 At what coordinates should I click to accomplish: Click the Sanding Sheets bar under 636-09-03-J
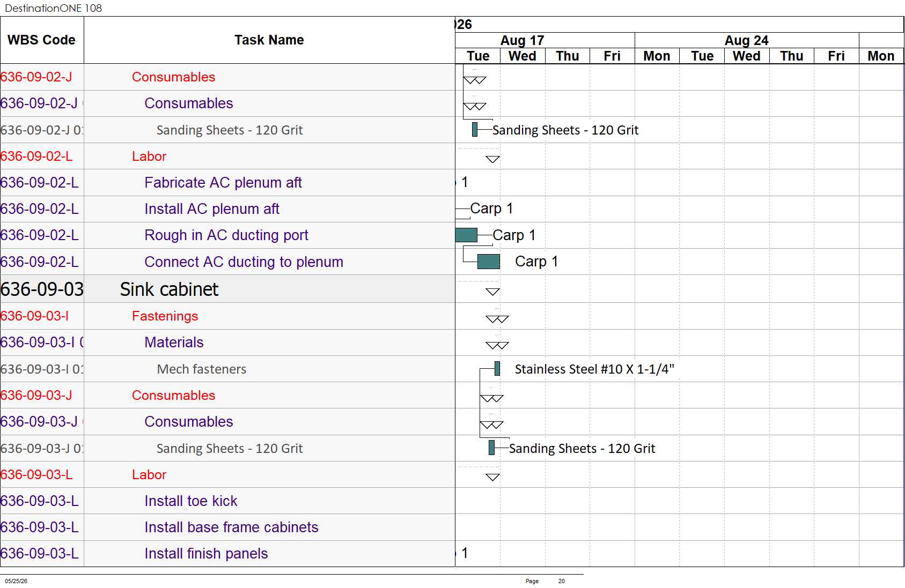click(x=491, y=448)
